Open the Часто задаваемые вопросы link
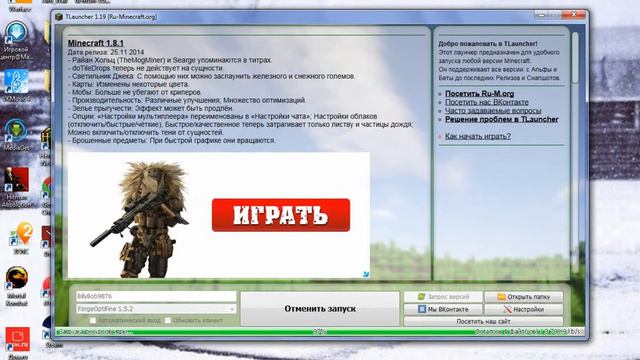The height and width of the screenshot is (360, 640). [x=493, y=111]
